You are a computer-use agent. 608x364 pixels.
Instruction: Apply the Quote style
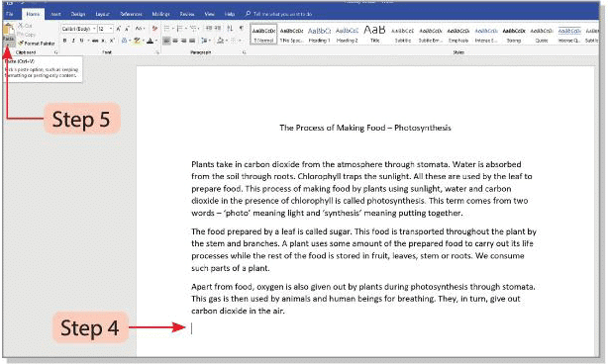click(x=542, y=34)
